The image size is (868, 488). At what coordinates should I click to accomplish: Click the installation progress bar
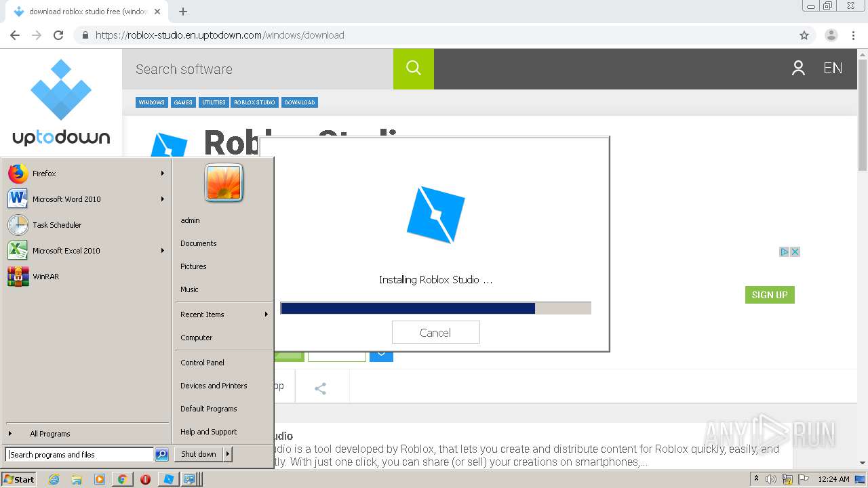435,308
